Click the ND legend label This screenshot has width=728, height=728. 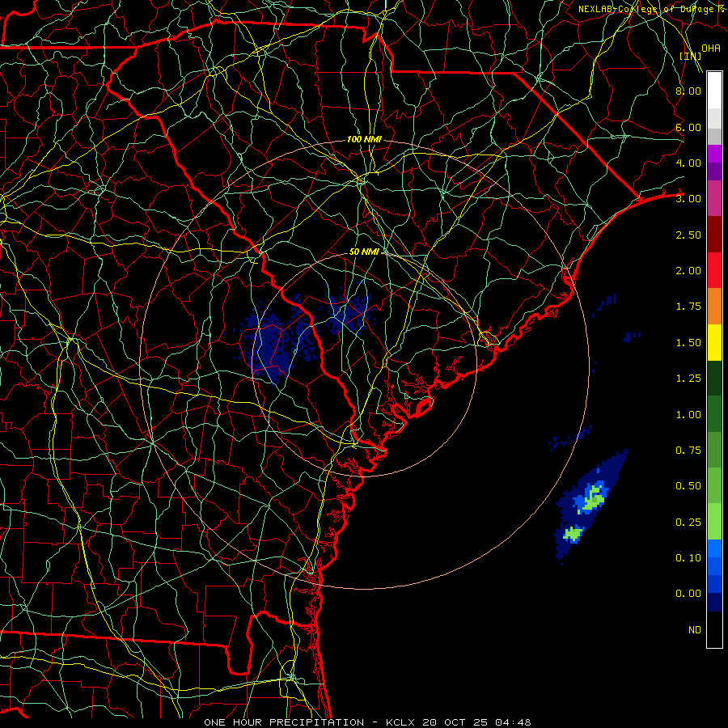[x=695, y=630]
